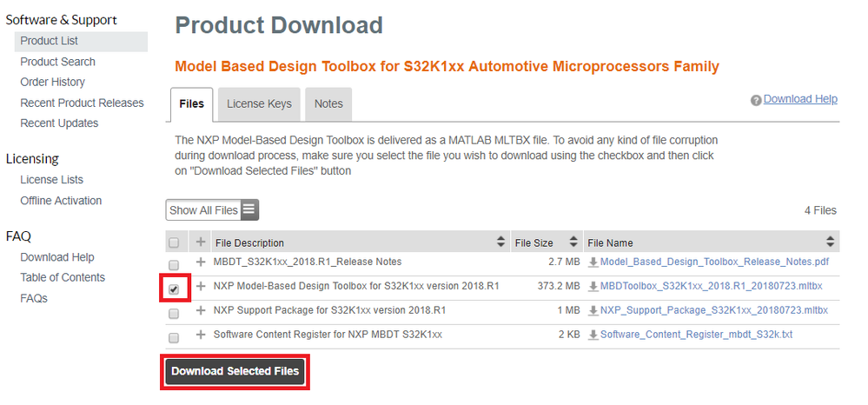Viewport: 868px width, 405px height.
Task: Open Offline Activation under Licensing
Action: pyautogui.click(x=61, y=201)
